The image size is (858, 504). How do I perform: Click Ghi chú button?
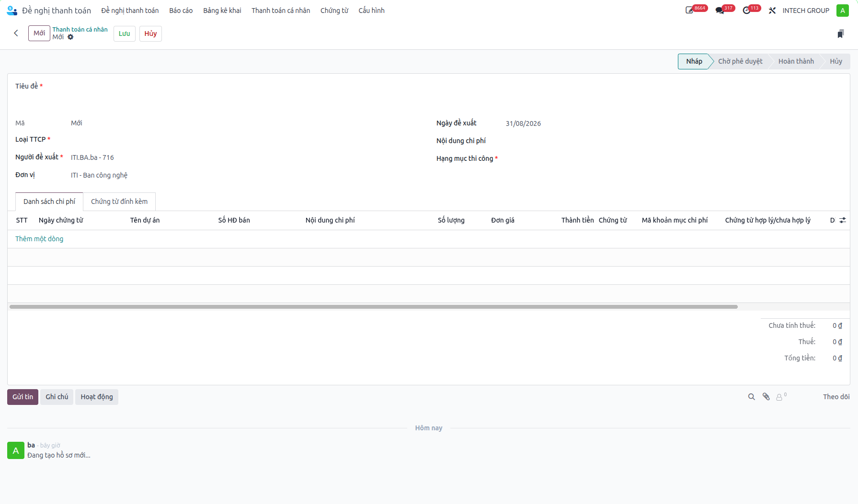click(x=57, y=397)
